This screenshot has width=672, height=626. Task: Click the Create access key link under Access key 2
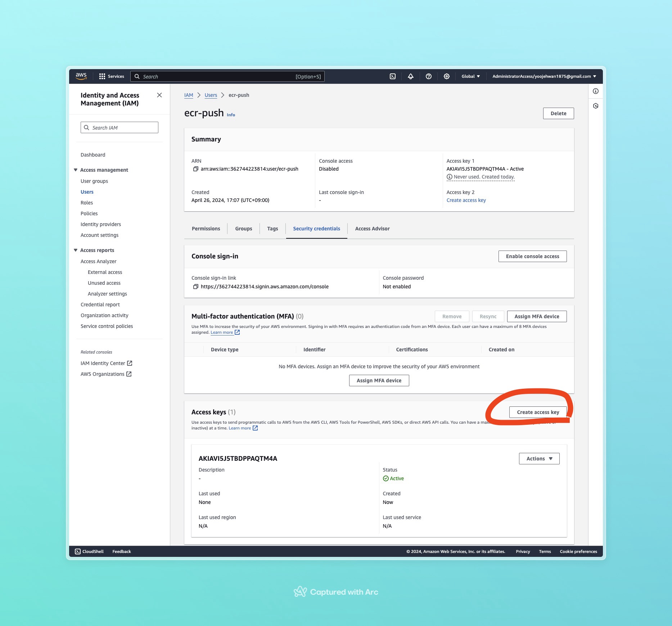point(466,200)
